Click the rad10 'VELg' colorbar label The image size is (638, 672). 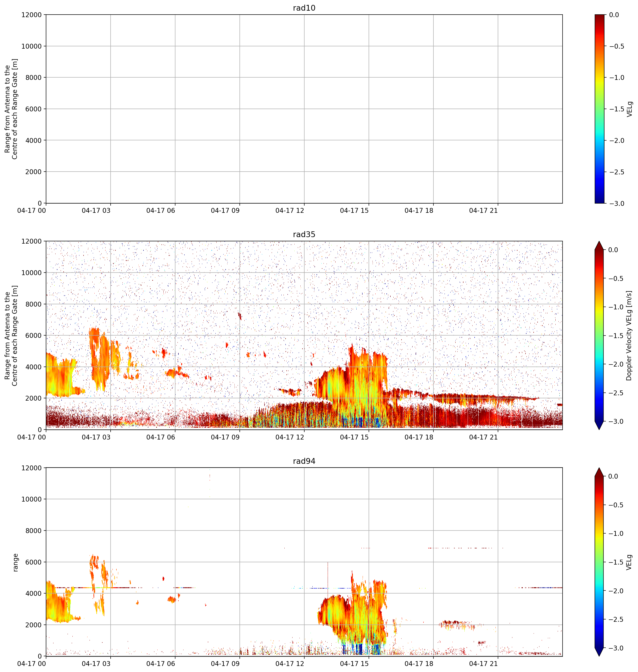(x=629, y=109)
